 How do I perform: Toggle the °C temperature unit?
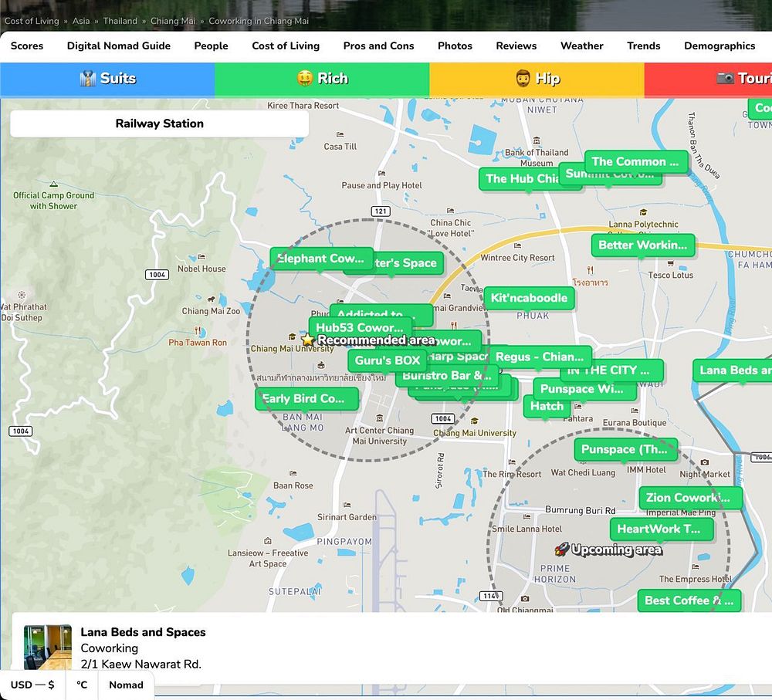[x=82, y=685]
